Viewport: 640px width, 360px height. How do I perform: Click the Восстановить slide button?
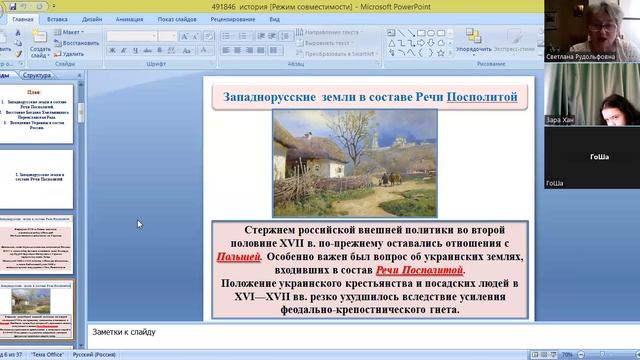77,43
